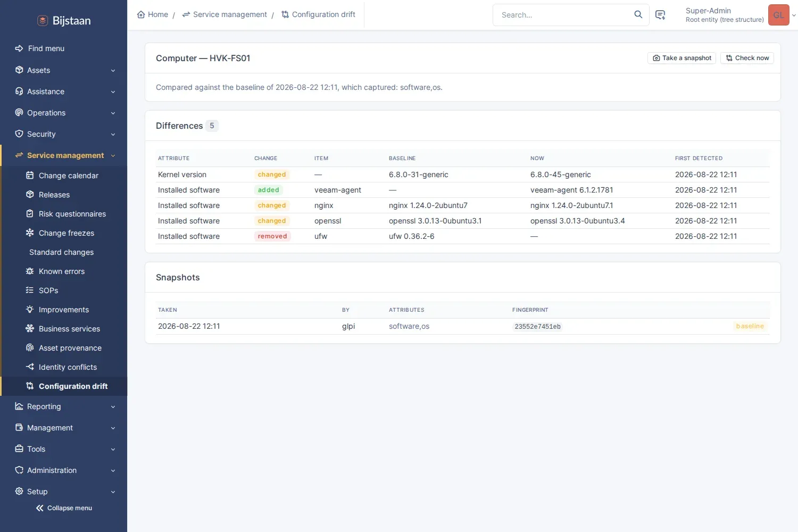
Task: Expand the Assistance menu chevron
Action: click(113, 92)
